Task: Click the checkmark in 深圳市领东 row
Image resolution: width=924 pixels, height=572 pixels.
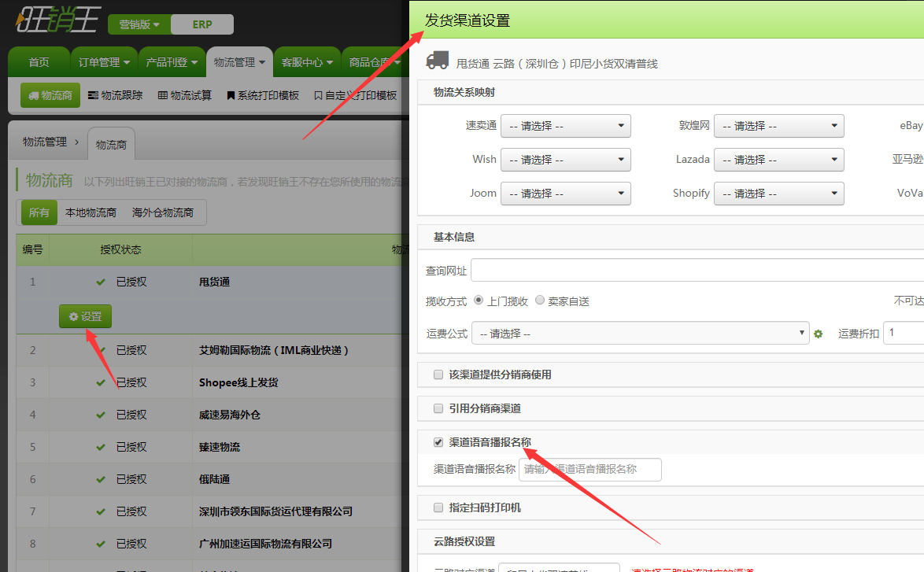Action: (x=101, y=512)
